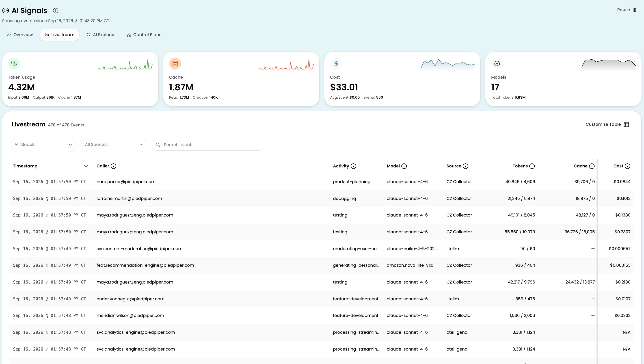Viewport: 644px width, 364px height.
Task: Go to the Control Plane tab
Action: tap(144, 35)
